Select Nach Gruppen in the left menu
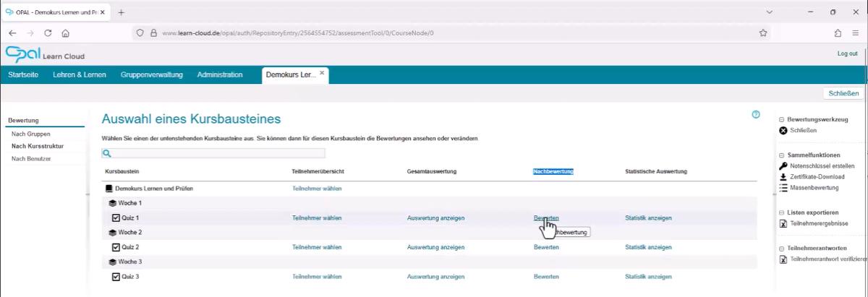The image size is (868, 297). (x=30, y=134)
